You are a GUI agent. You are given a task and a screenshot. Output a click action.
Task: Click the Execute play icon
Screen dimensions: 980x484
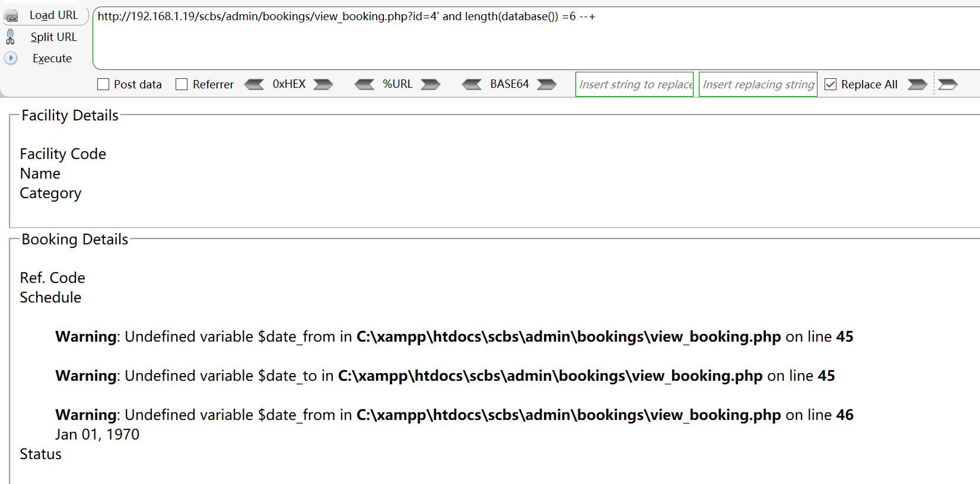[x=11, y=58]
